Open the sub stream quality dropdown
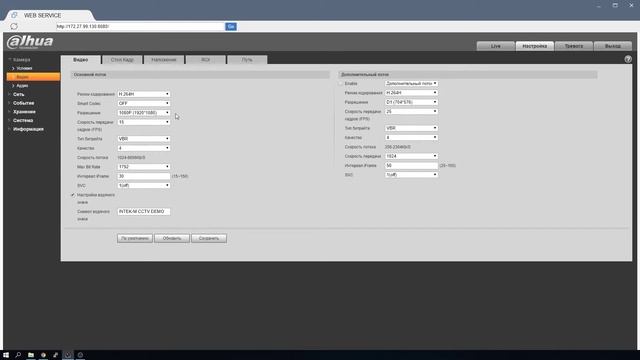This screenshot has height=360, width=640. click(411, 138)
